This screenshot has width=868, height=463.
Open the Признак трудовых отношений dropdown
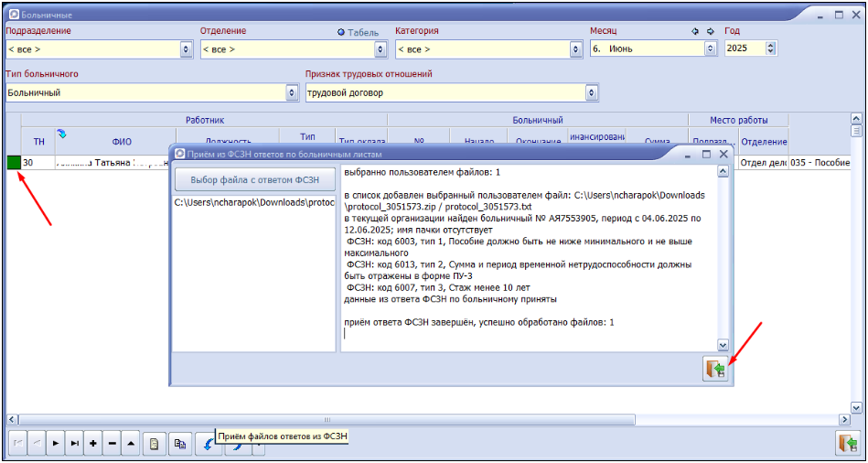[x=592, y=92]
